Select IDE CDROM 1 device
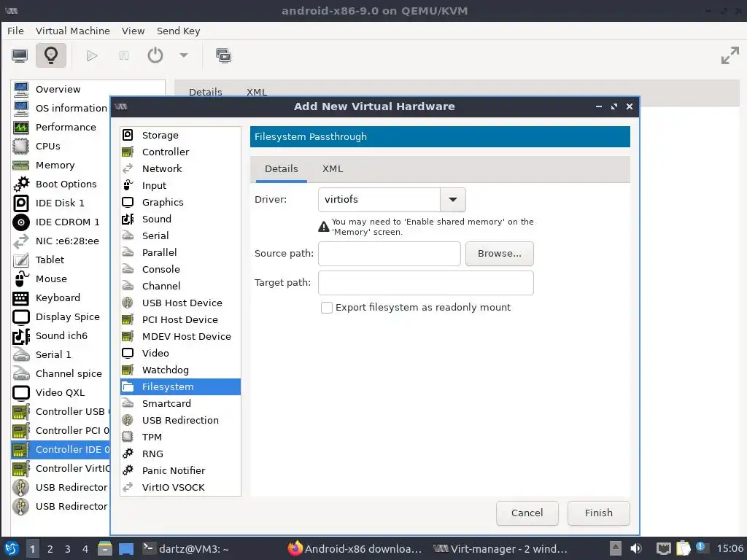Viewport: 747px width, 560px height. point(61,222)
